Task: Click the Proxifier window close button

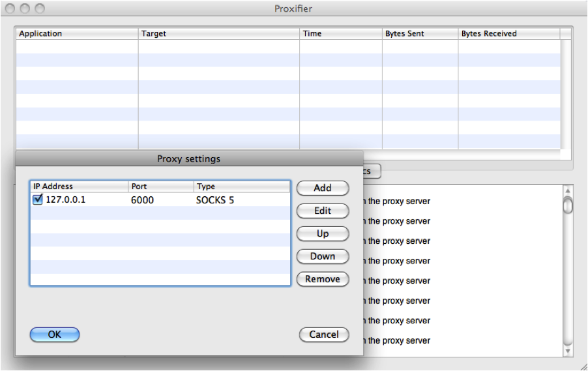Action: [x=10, y=8]
